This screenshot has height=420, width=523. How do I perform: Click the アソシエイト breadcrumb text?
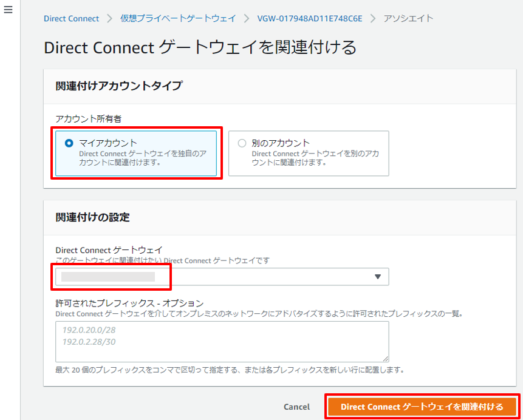point(408,18)
